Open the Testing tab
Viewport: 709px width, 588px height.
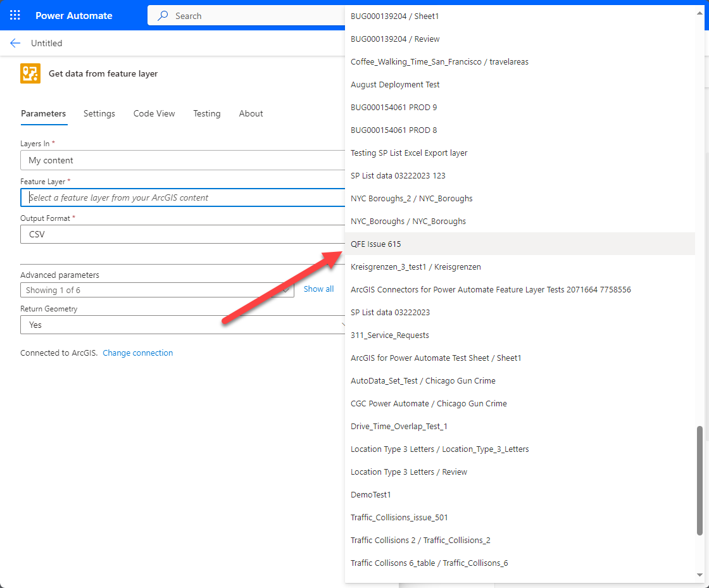point(206,113)
